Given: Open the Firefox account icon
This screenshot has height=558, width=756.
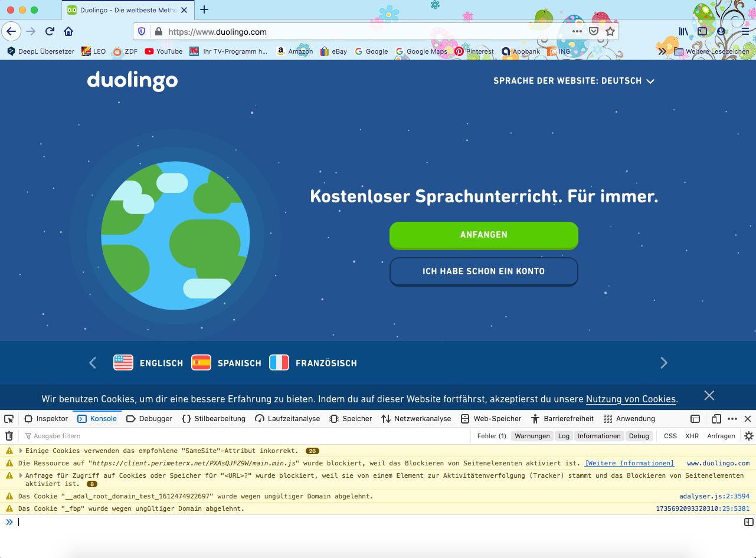Looking at the screenshot, I should [x=721, y=31].
